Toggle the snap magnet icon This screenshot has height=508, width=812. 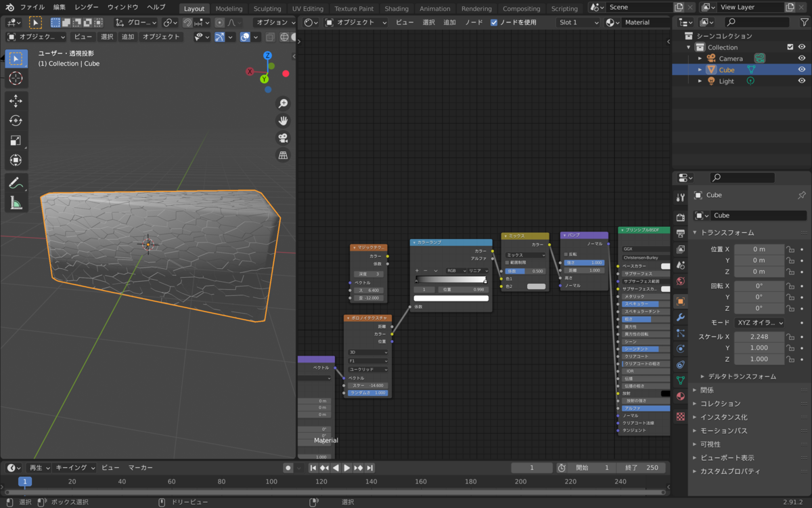187,22
